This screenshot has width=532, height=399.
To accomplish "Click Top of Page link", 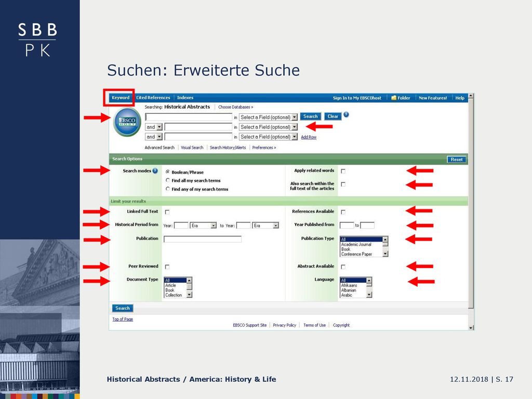I will tap(123, 320).
